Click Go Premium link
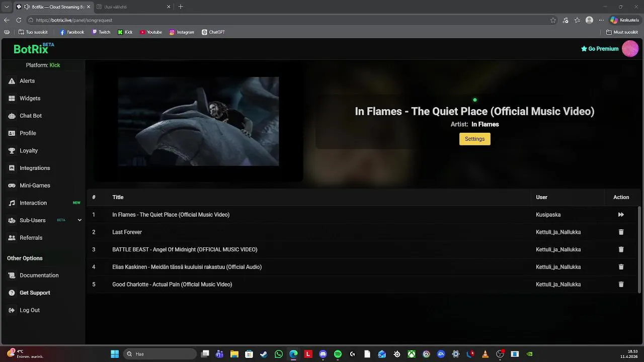This screenshot has width=644, height=362. (x=600, y=49)
